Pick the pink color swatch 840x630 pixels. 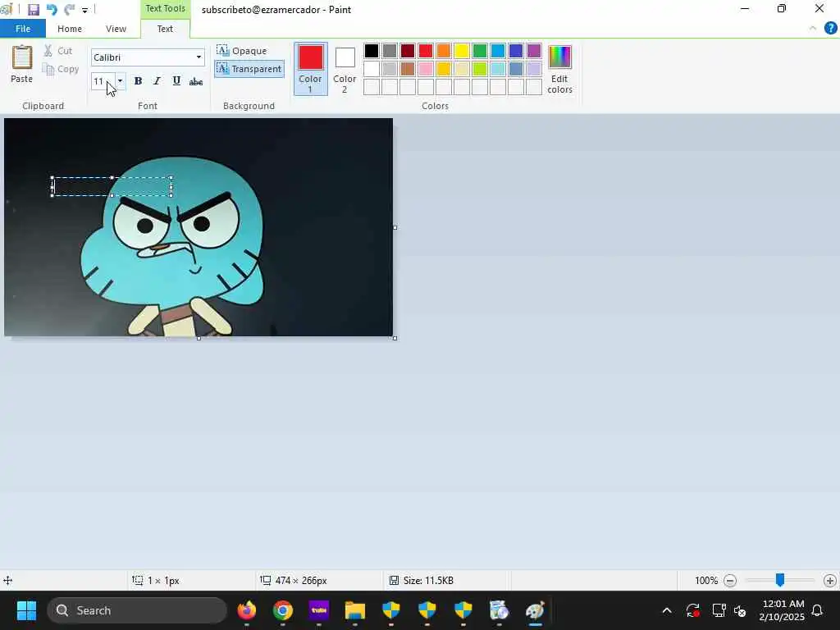[426, 69]
